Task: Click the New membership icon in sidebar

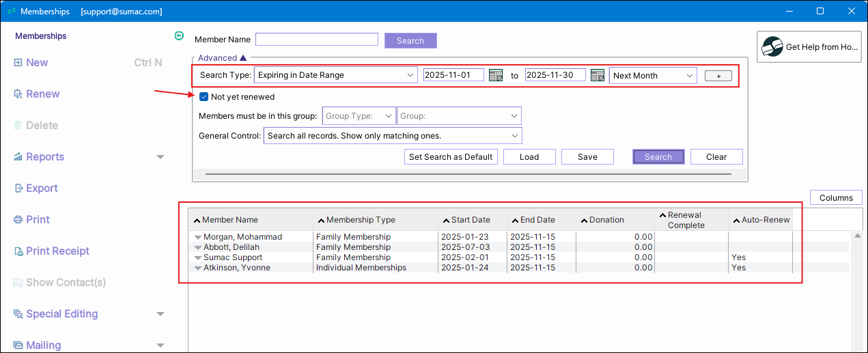Action: 18,63
